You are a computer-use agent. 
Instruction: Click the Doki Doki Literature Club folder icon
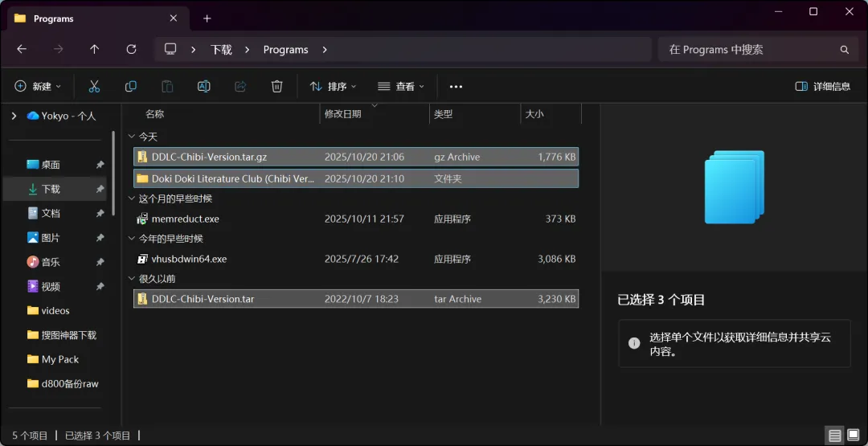click(142, 178)
